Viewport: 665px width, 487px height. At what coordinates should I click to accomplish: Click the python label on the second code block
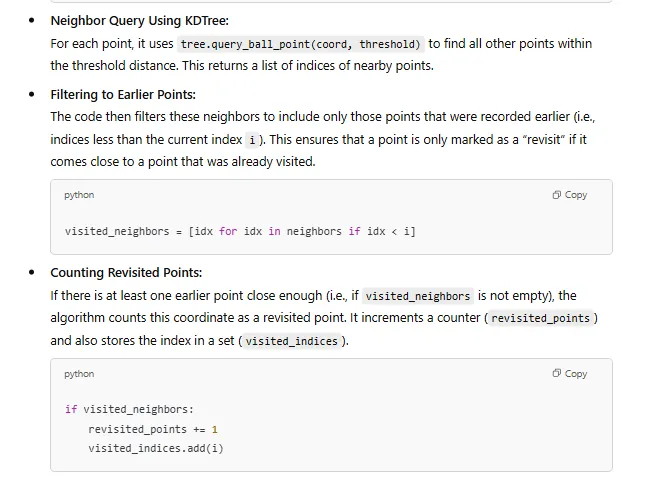click(79, 374)
